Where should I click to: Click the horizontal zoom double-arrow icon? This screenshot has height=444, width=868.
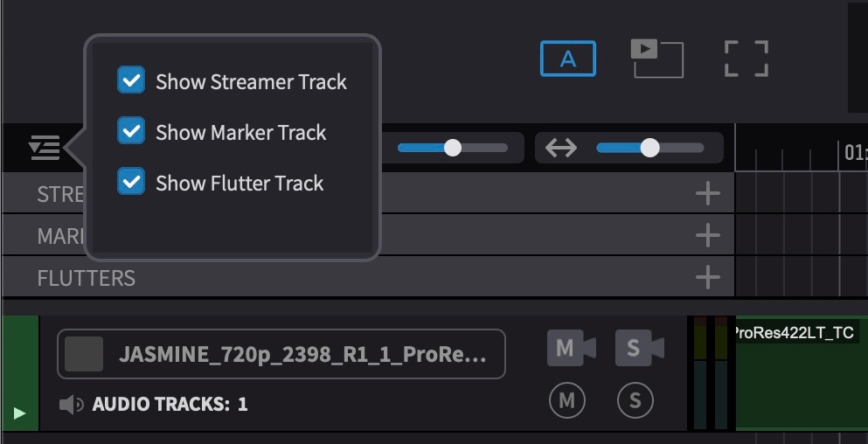coord(561,148)
